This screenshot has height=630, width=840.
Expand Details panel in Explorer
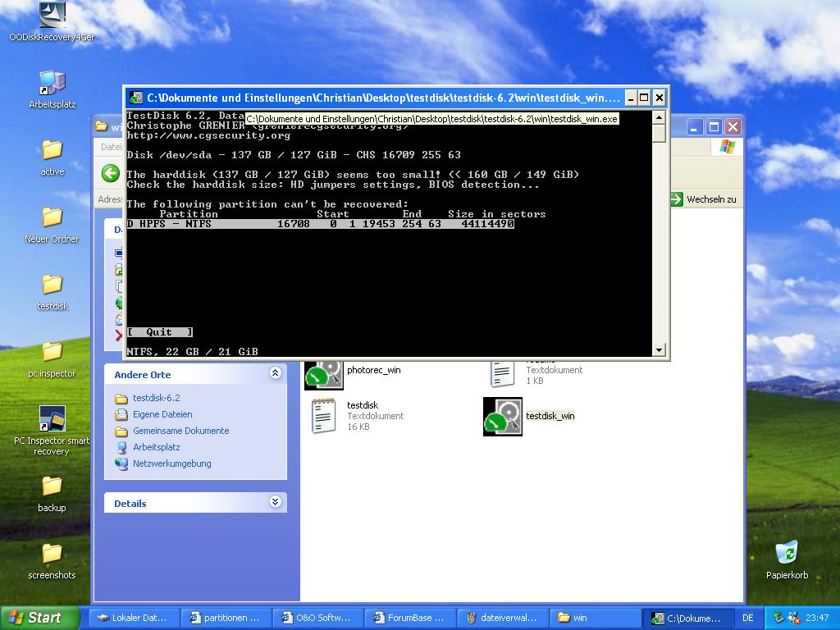coord(275,502)
